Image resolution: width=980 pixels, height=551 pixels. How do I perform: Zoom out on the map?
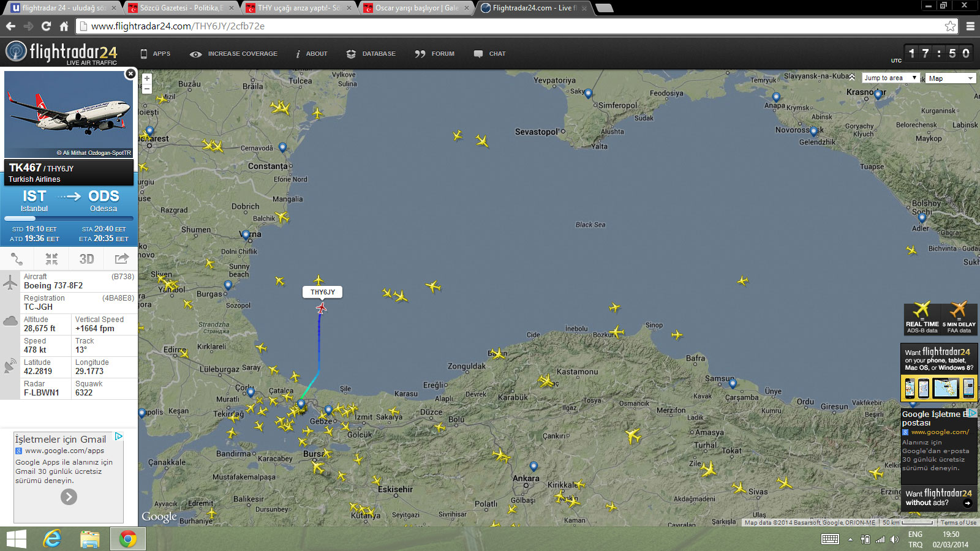(x=147, y=89)
